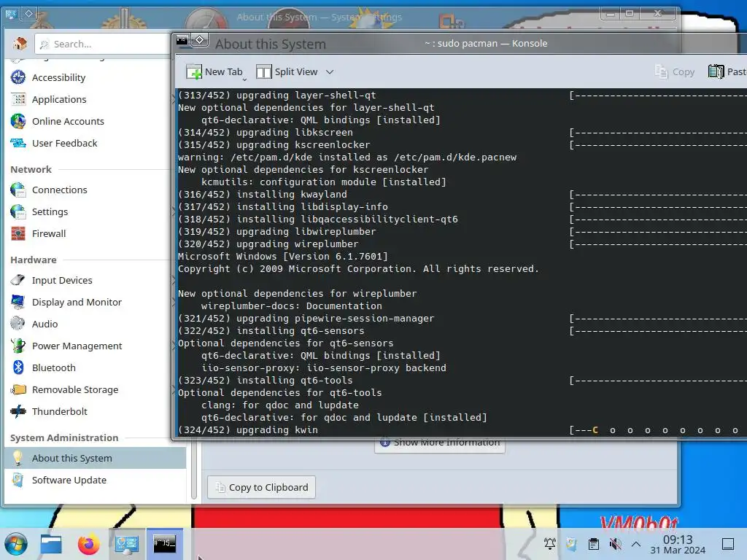
Task: Click Copy to Clipboard button
Action: [x=262, y=488]
